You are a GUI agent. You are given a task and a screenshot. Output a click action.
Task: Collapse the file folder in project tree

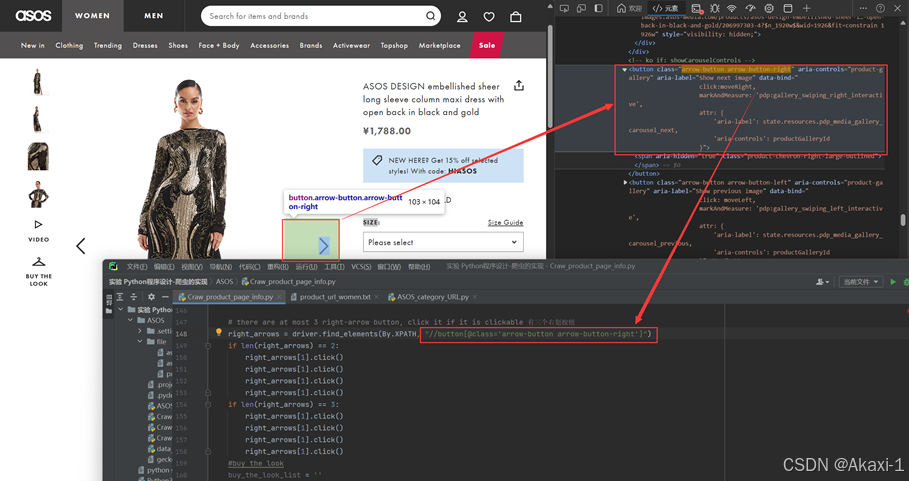point(140,342)
